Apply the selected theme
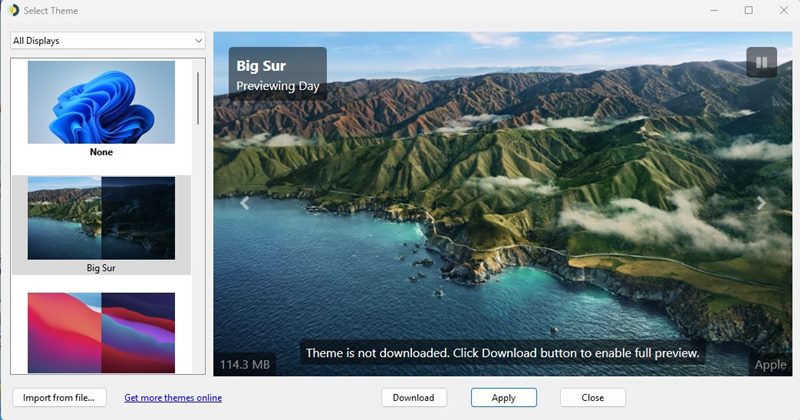This screenshot has height=420, width=800. pos(504,398)
